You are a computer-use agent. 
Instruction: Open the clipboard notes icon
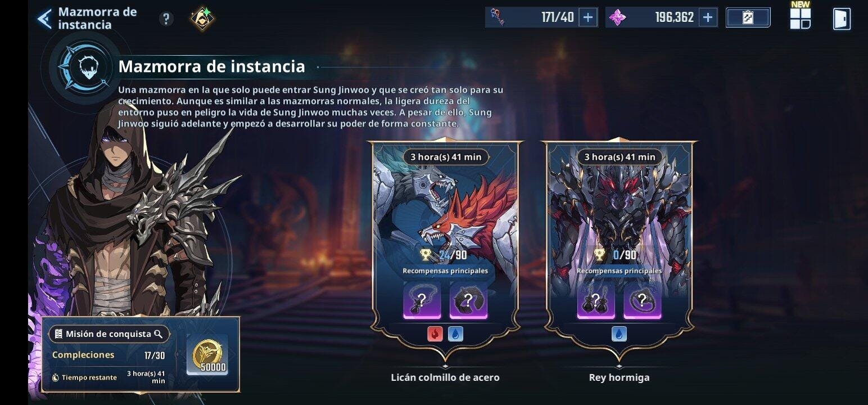point(748,17)
